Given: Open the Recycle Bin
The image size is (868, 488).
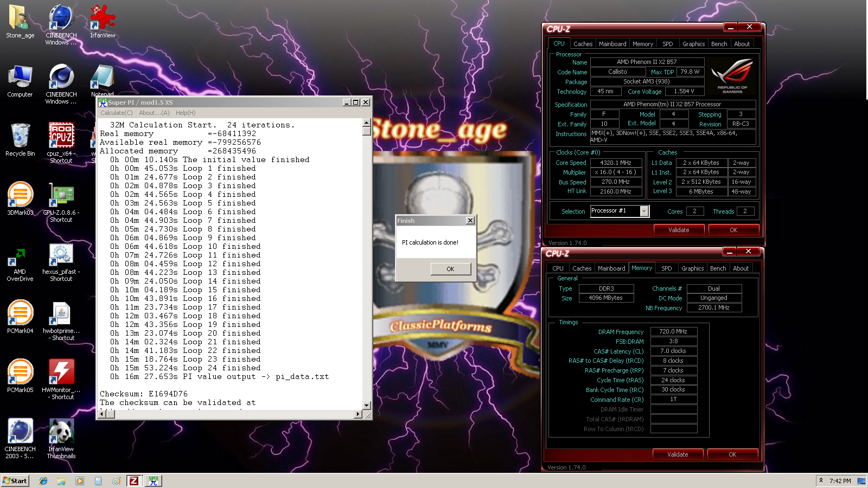Looking at the screenshot, I should pos(20,140).
